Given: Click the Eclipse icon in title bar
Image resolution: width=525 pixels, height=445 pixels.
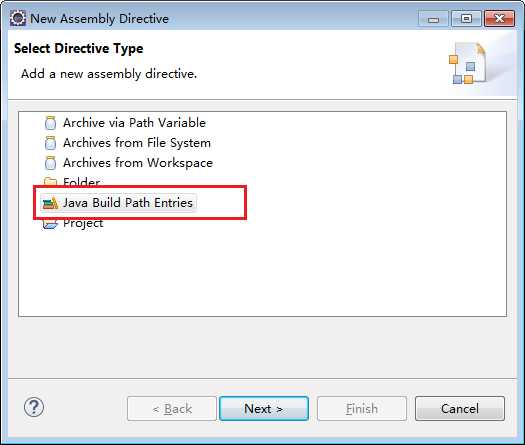Looking at the screenshot, I should 18,18.
